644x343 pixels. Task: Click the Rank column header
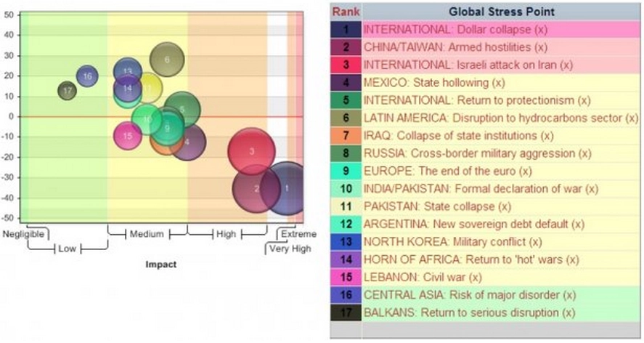(346, 12)
